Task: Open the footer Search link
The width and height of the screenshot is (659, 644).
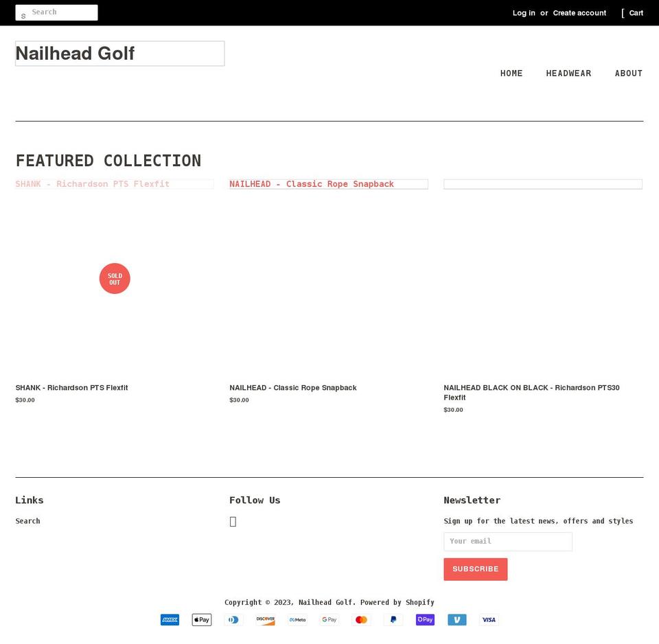Action: (27, 521)
